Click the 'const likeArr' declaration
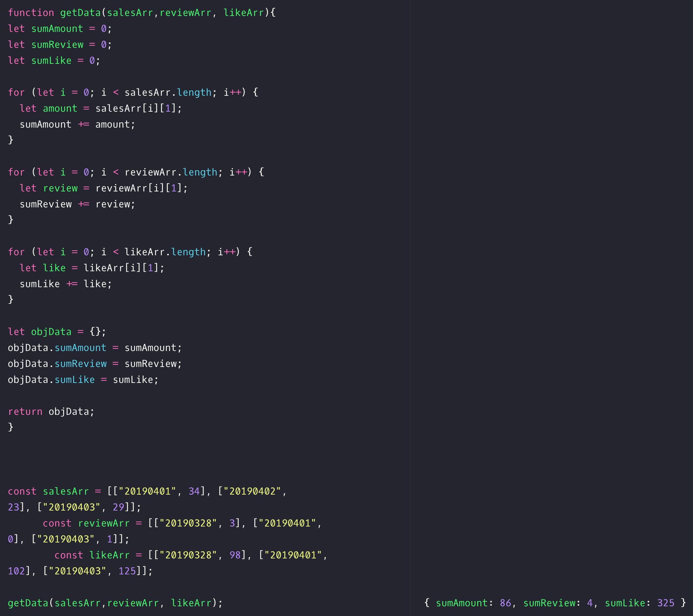The height and width of the screenshot is (616, 693). pos(168,563)
